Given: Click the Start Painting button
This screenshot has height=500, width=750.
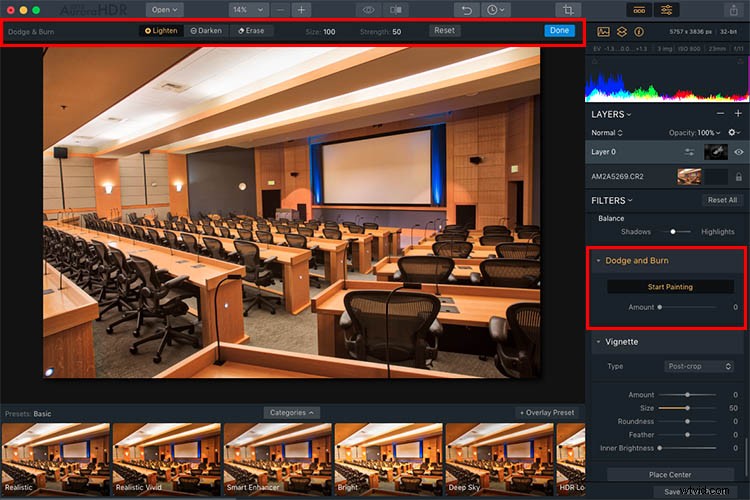Looking at the screenshot, I should pyautogui.click(x=670, y=287).
